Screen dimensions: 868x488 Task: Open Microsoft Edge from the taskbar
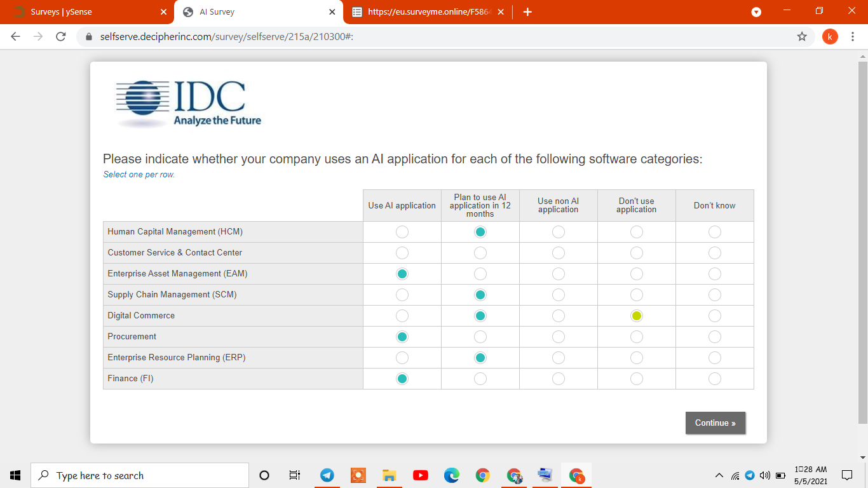[x=452, y=475]
